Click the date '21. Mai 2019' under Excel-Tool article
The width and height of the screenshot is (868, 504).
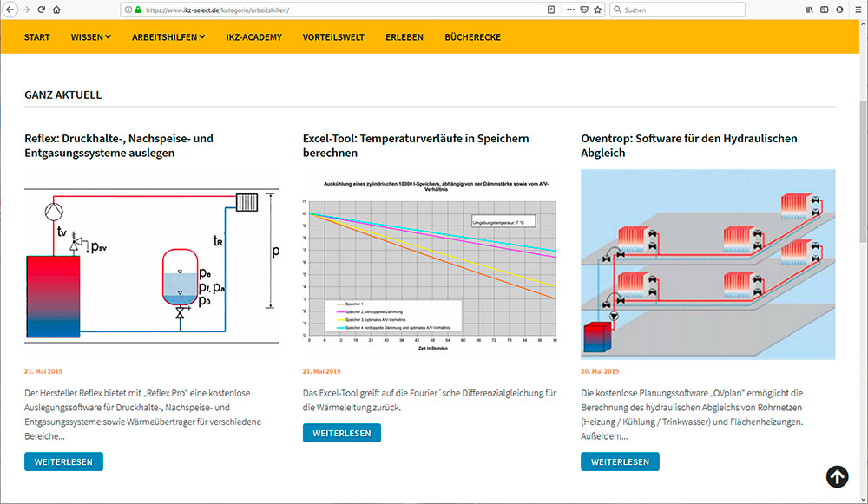coord(322,371)
